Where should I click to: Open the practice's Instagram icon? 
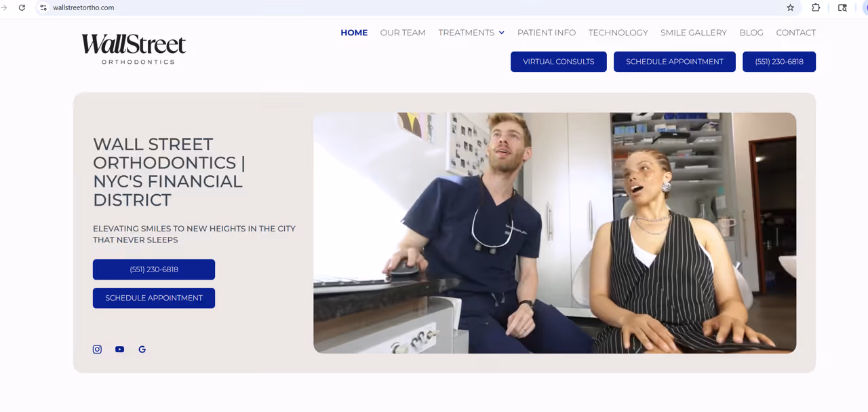pos(97,349)
